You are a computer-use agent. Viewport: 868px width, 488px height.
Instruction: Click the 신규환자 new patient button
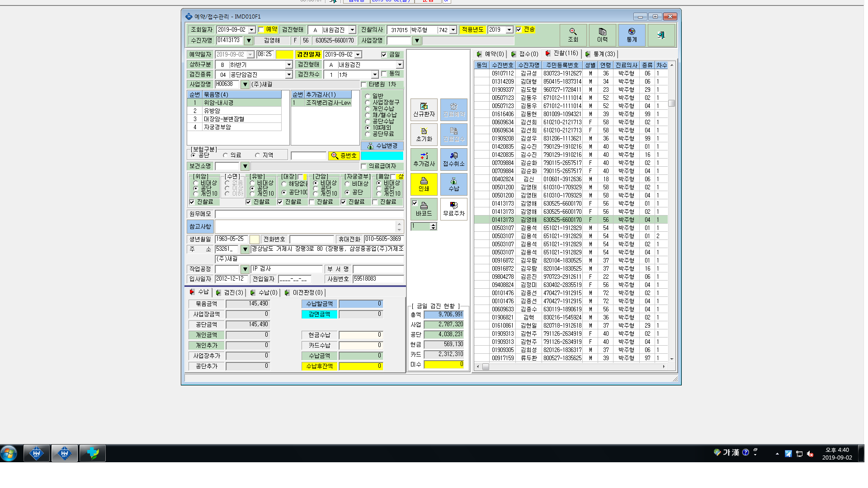(x=424, y=109)
